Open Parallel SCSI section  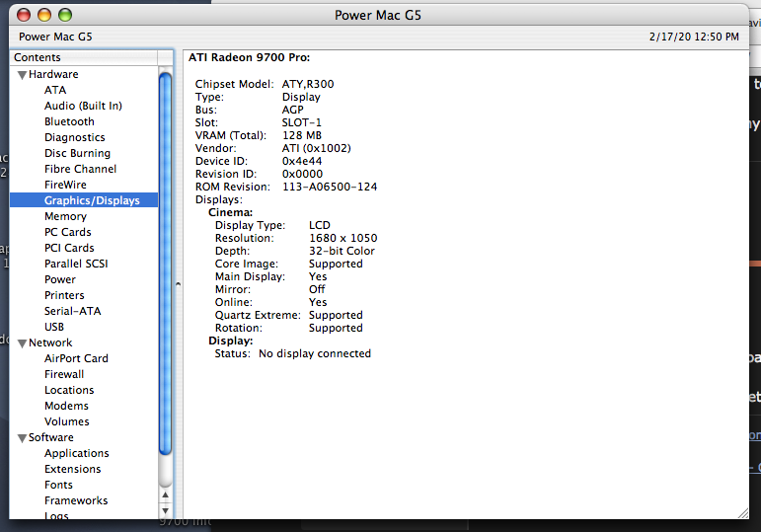coord(76,264)
